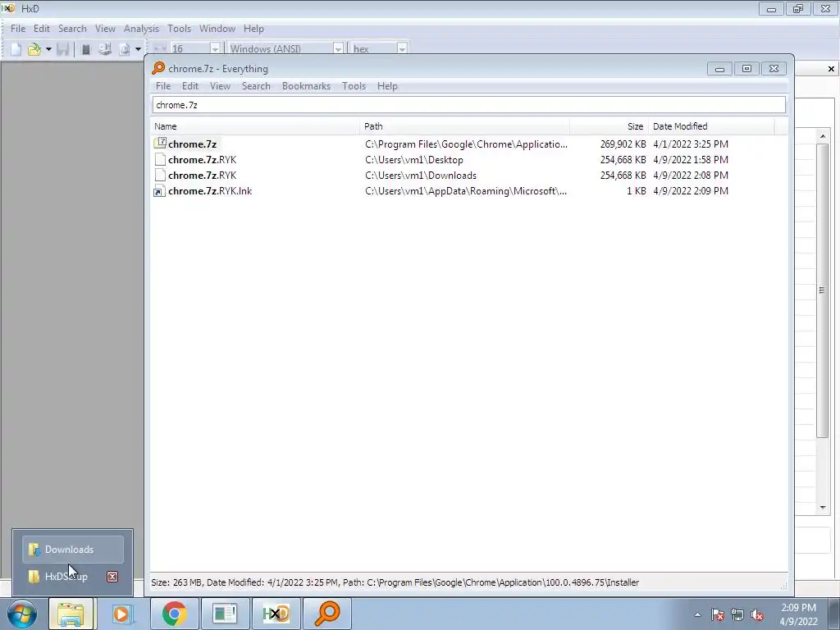Click Everything status bar path text

503,582
